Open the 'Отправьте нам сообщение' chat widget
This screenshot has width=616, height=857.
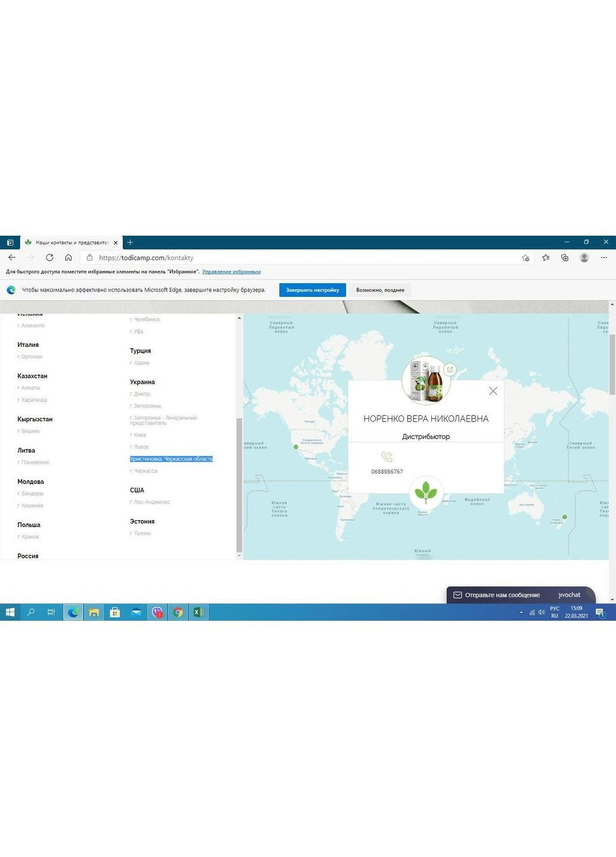(x=502, y=595)
